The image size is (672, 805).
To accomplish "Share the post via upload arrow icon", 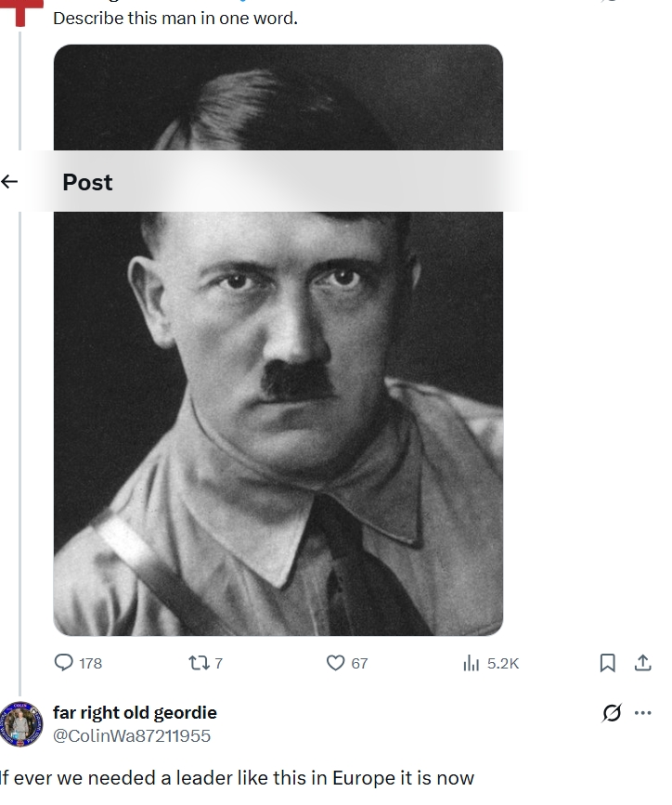I will (x=642, y=663).
